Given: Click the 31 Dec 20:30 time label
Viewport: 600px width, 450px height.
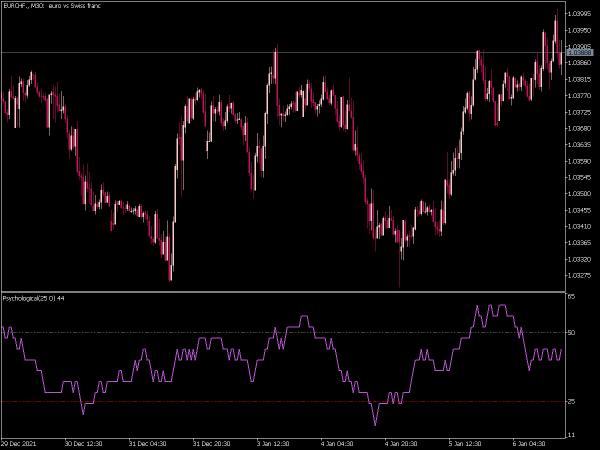Looking at the screenshot, I should coord(212,443).
